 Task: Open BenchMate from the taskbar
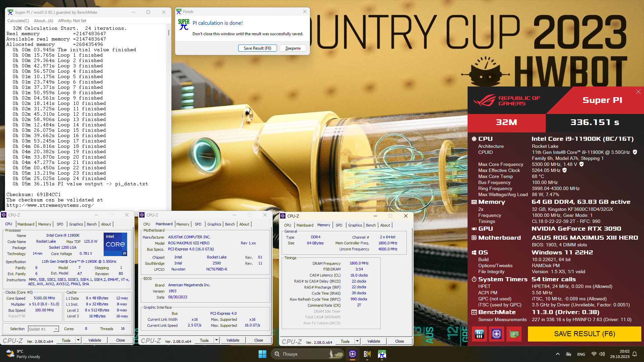pyautogui.click(x=367, y=354)
